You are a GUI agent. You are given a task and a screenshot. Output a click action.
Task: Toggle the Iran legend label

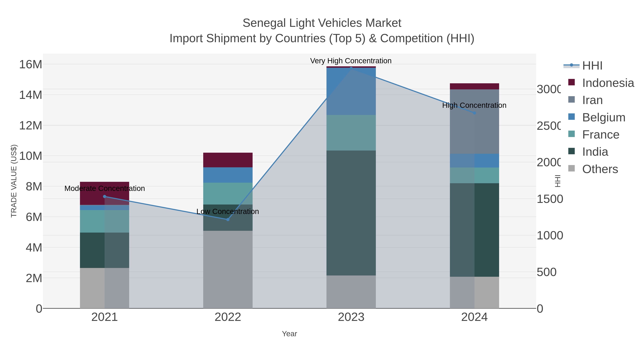click(592, 100)
